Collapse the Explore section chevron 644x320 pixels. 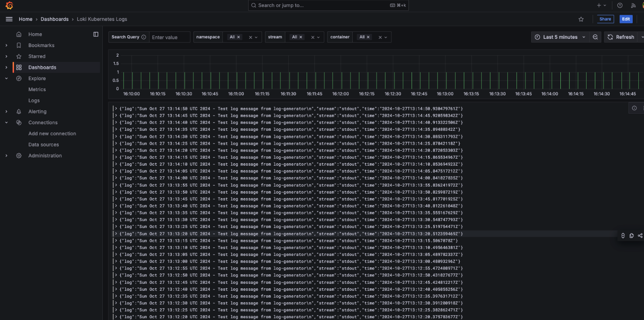coord(6,78)
